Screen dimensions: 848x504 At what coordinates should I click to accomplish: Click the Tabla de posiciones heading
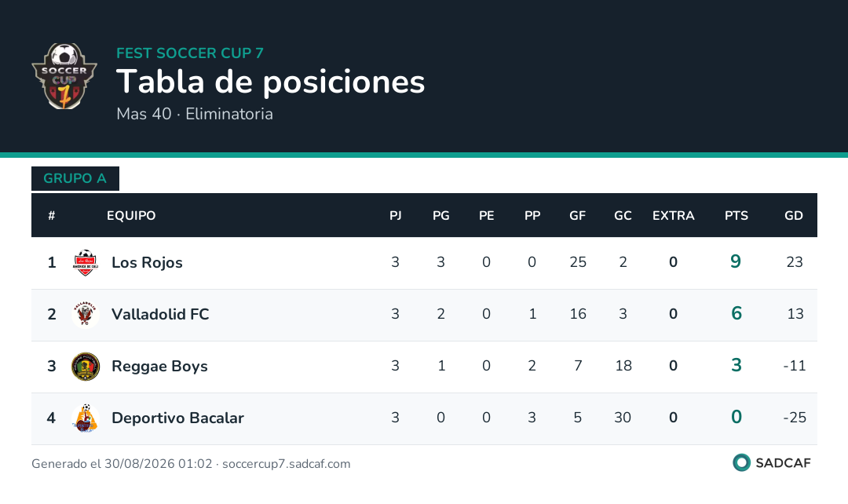270,82
